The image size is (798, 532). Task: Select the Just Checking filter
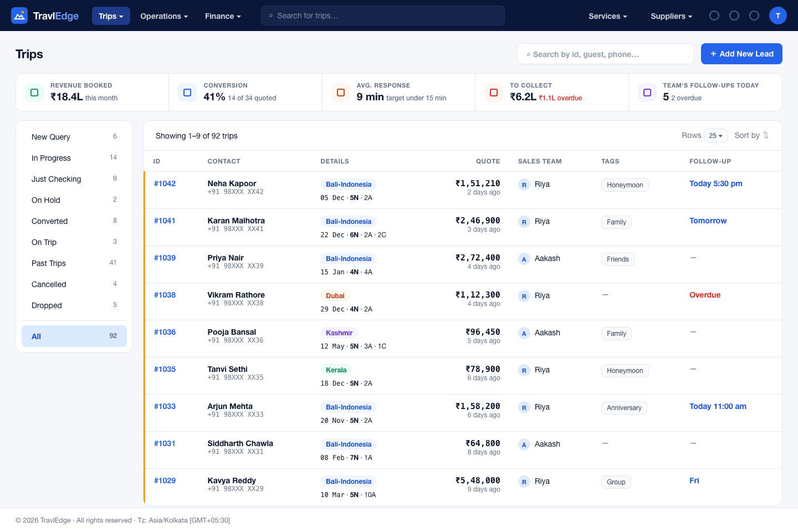tap(74, 179)
